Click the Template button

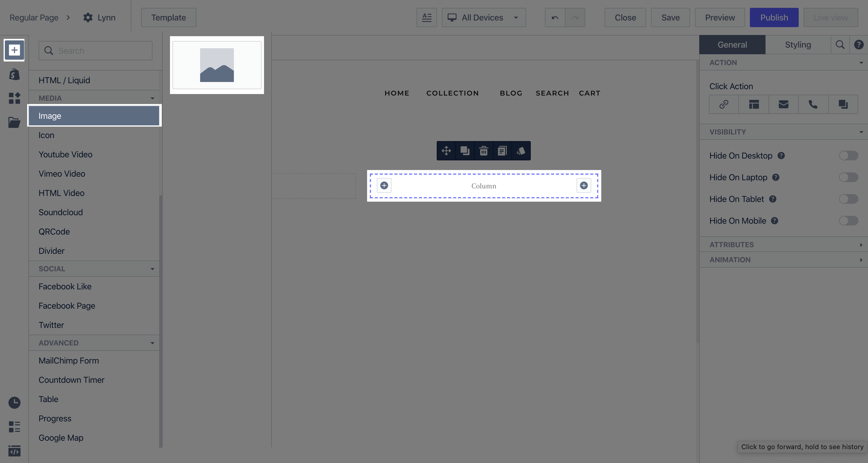pyautogui.click(x=168, y=17)
